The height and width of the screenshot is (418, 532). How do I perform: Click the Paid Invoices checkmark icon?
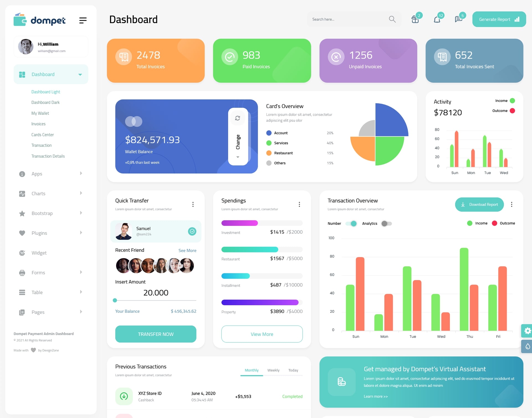pyautogui.click(x=229, y=57)
